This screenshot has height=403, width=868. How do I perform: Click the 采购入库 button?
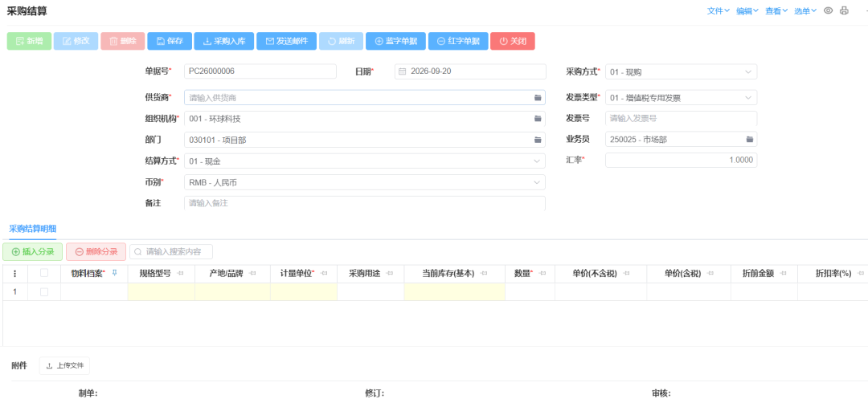[224, 41]
